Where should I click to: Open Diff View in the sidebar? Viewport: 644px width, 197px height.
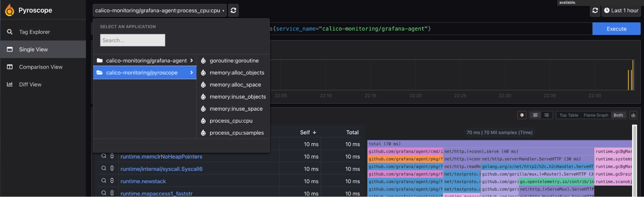click(30, 84)
